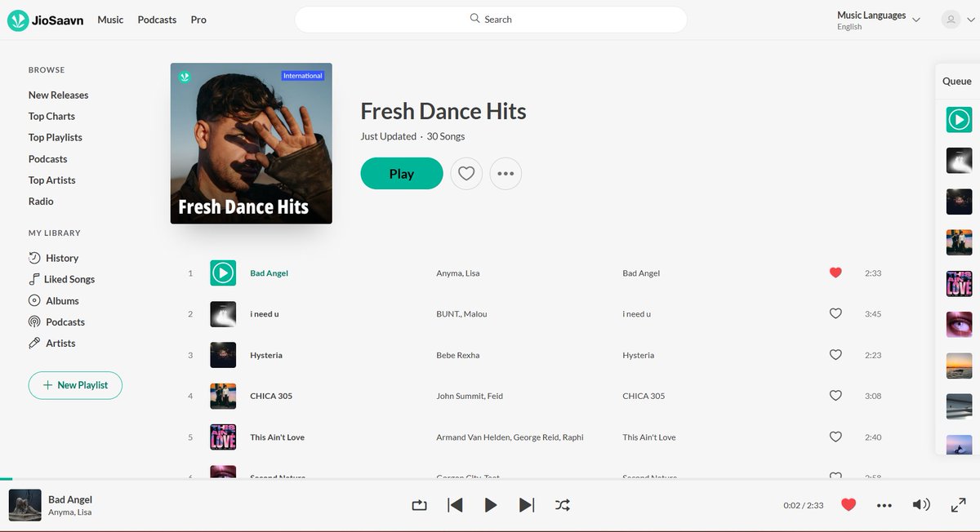The width and height of the screenshot is (980, 532).
Task: Unlike the current song in player bar
Action: [x=849, y=504]
